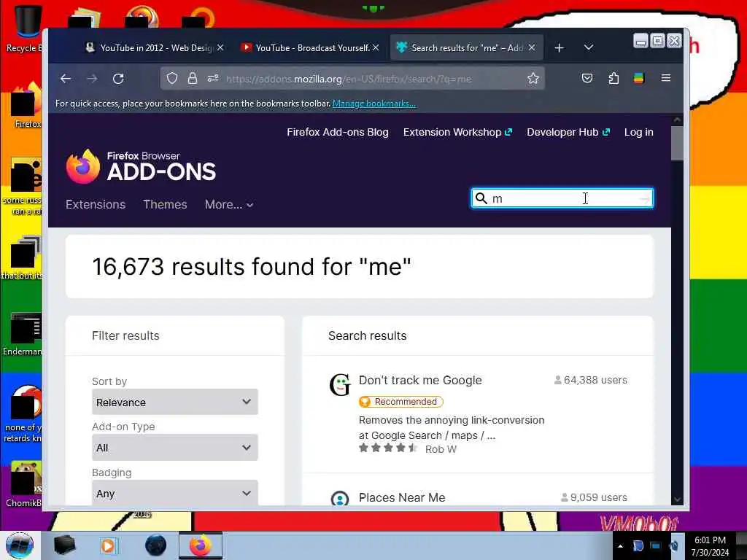Submit search with the arrow button

pyautogui.click(x=644, y=198)
